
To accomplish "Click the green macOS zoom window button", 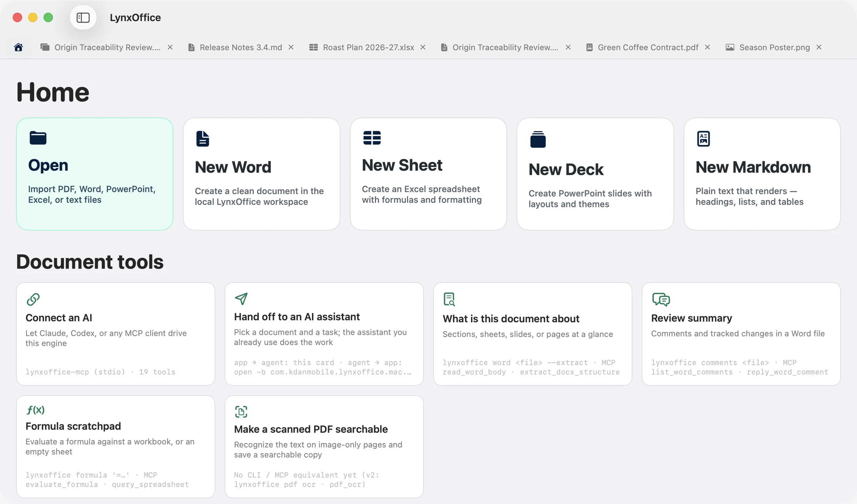I will point(48,17).
